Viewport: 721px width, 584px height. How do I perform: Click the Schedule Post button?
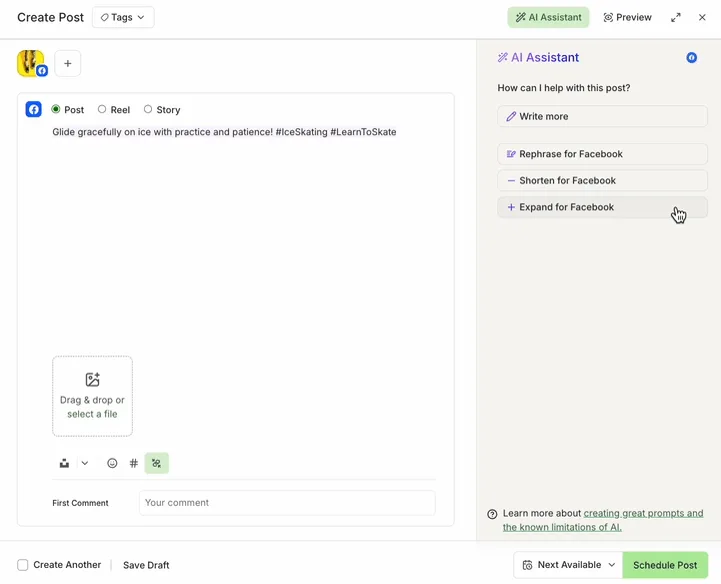665,565
